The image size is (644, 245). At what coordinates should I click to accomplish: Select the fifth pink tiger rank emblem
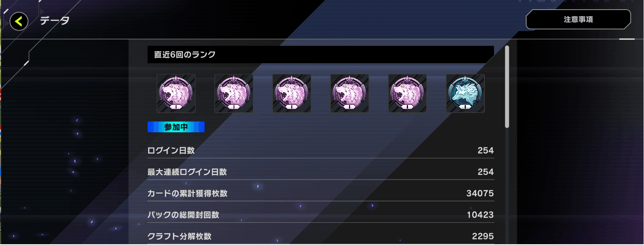408,93
